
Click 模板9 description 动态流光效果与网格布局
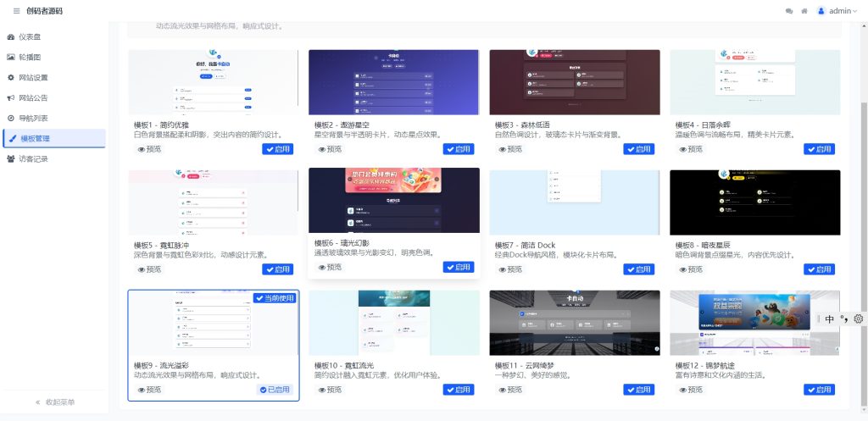(x=197, y=375)
